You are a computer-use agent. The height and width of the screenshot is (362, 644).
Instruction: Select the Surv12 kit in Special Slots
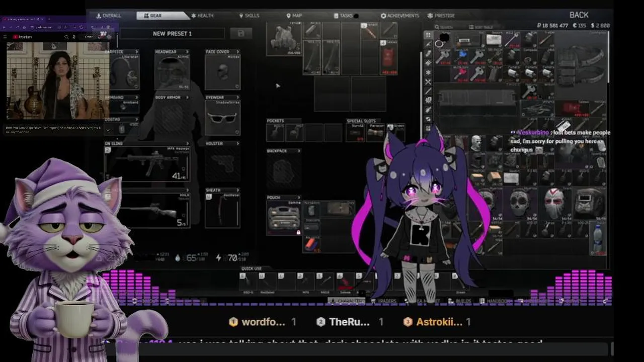click(355, 133)
